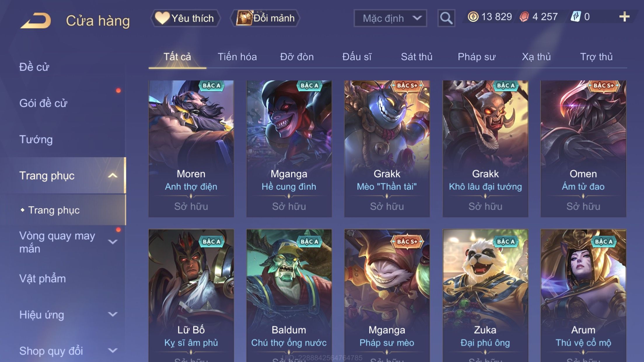Tap the red gem currency icon
The image size is (644, 362).
tap(524, 17)
